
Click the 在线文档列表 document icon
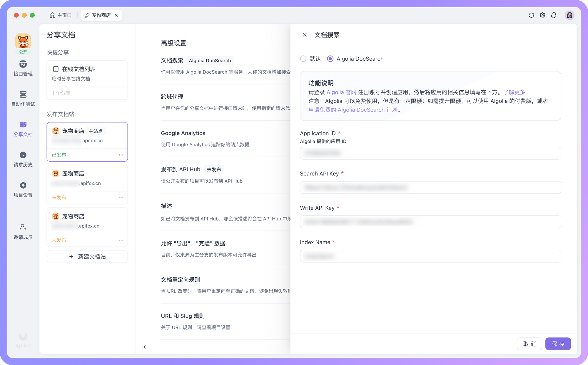pos(56,69)
